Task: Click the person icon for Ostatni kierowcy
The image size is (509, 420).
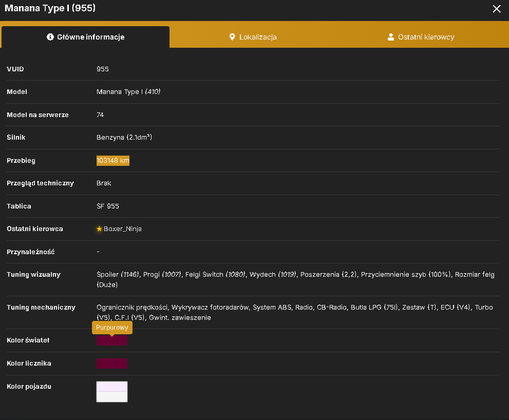Action: point(391,37)
